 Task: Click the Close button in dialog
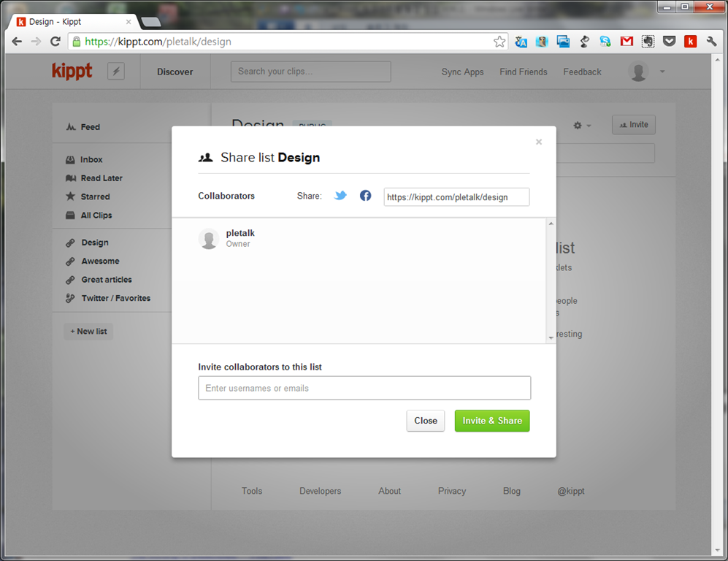point(425,421)
